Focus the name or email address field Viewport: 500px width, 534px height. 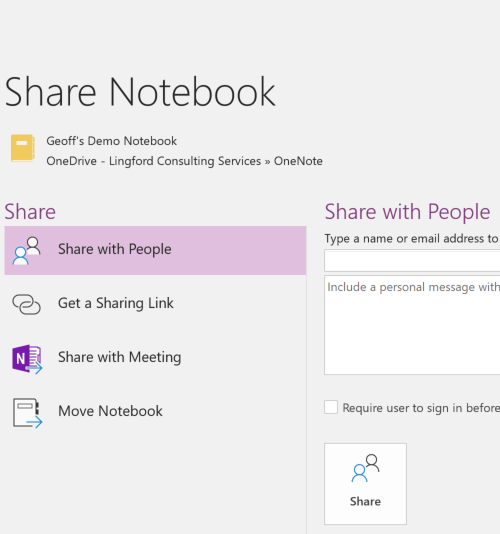412,261
